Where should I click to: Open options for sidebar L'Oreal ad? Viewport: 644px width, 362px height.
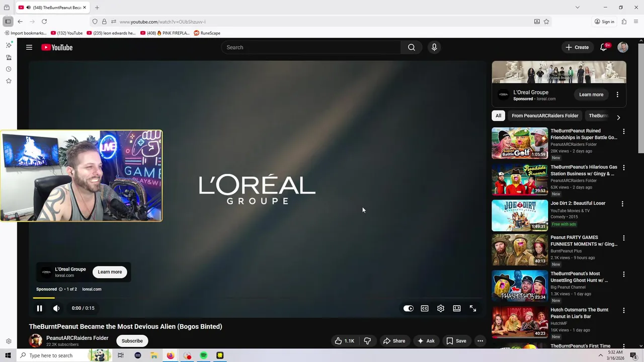tap(617, 95)
